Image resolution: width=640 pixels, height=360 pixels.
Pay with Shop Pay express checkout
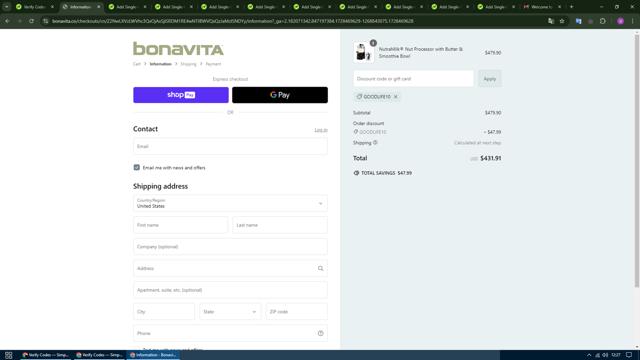pos(181,95)
